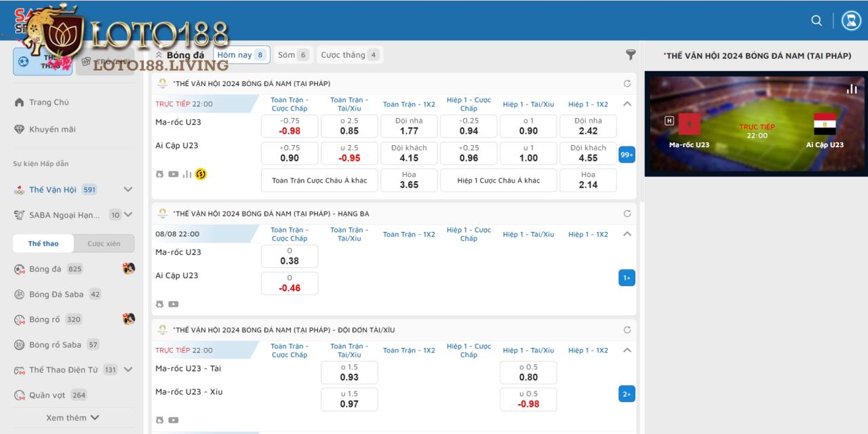
Task: Click the user profile avatar icon
Action: tap(851, 20)
